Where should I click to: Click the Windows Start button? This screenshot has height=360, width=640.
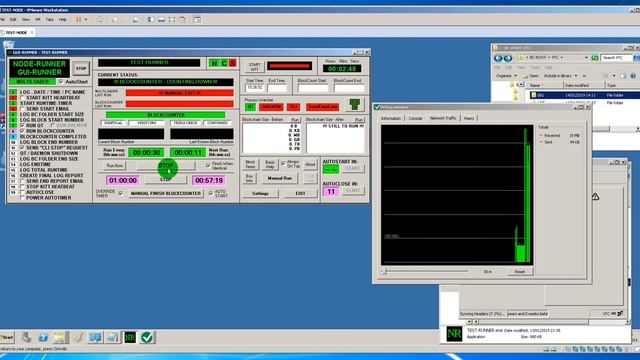[7, 338]
